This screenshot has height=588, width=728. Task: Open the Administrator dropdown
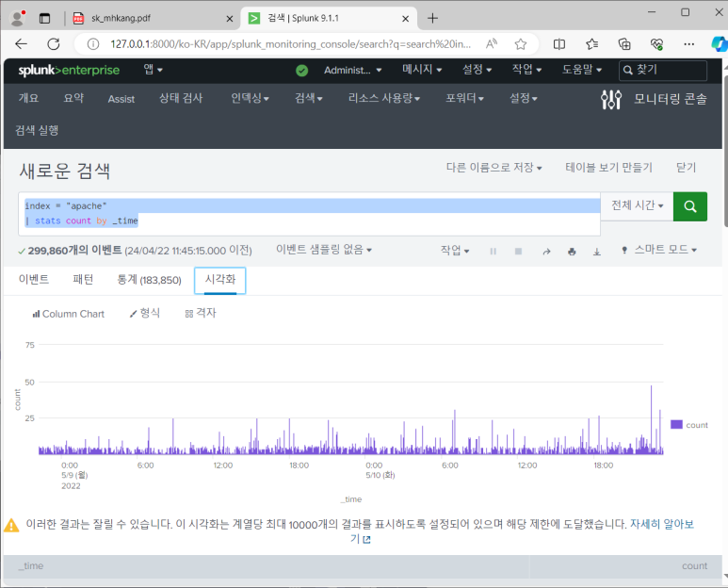[352, 71]
